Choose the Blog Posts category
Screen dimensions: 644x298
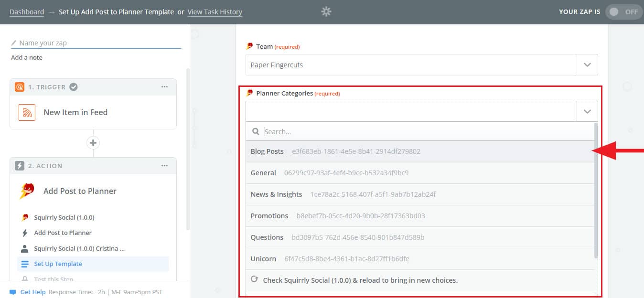pos(420,151)
